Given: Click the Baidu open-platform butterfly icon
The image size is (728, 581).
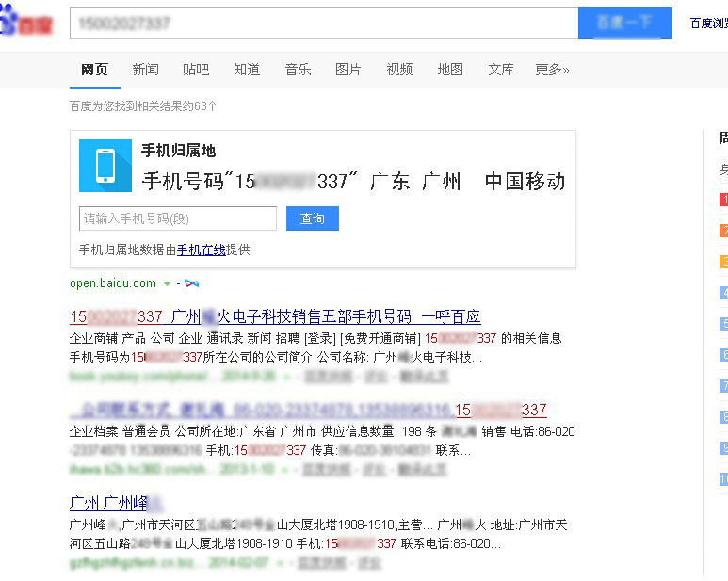Looking at the screenshot, I should 192,283.
